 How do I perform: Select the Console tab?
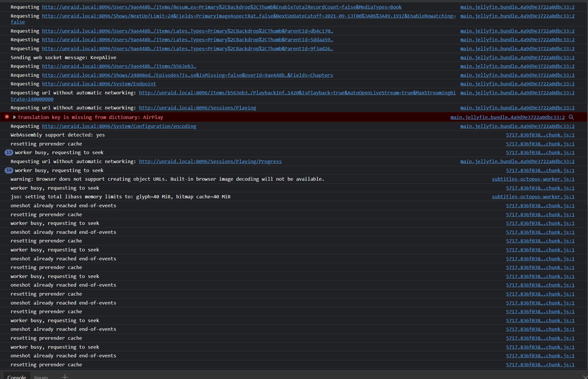pos(16,377)
